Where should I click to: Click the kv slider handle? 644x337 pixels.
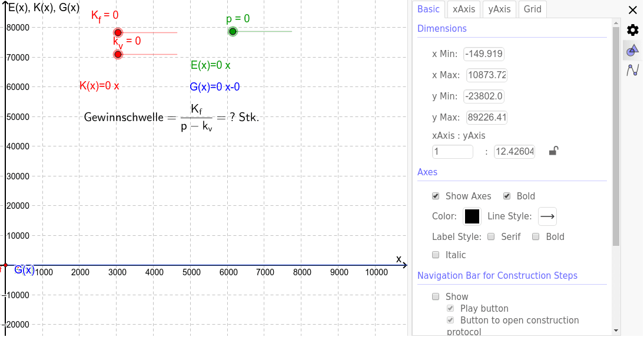[118, 54]
